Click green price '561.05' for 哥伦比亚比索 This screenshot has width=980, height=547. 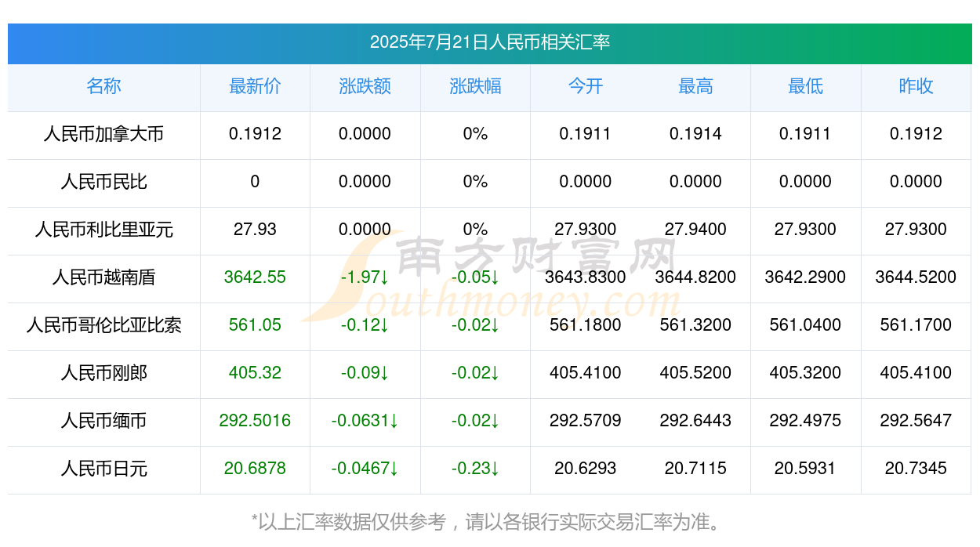[x=255, y=325]
